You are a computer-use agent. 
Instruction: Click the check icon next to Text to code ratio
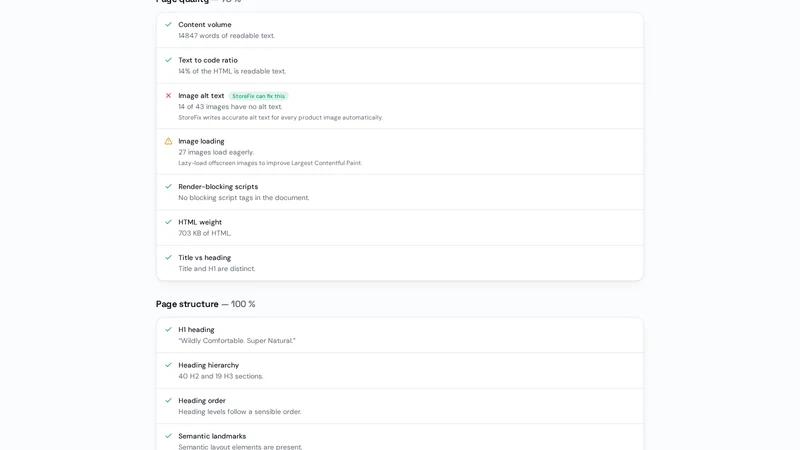[168, 60]
